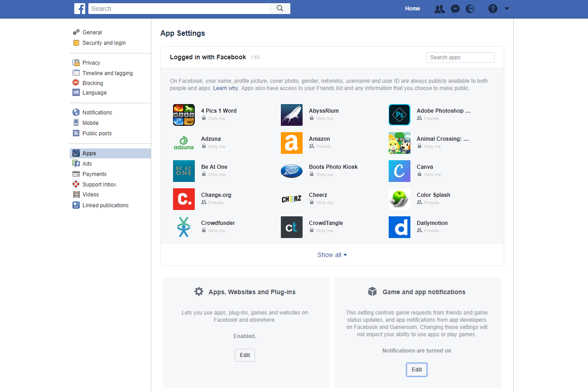Click the Adzuna app icon

click(x=184, y=143)
